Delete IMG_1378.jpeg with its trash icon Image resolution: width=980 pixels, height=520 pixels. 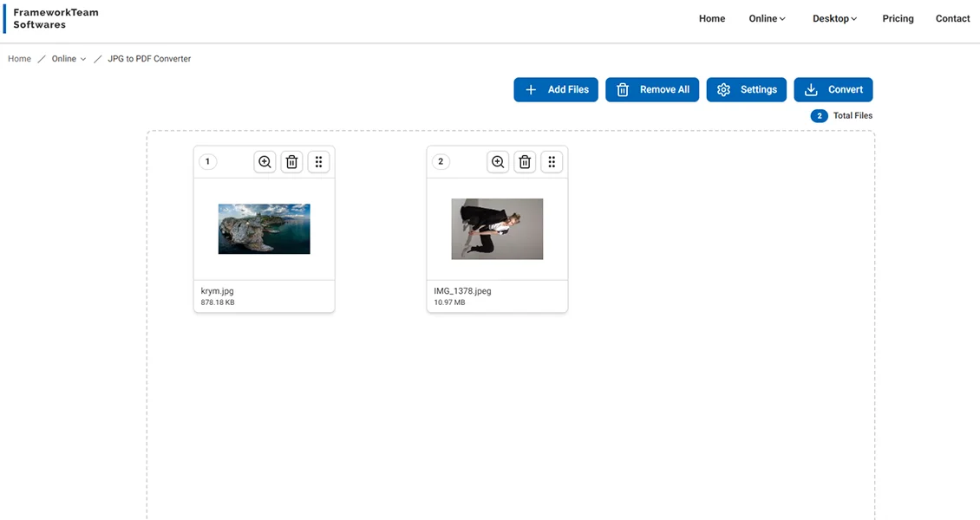[x=525, y=162]
